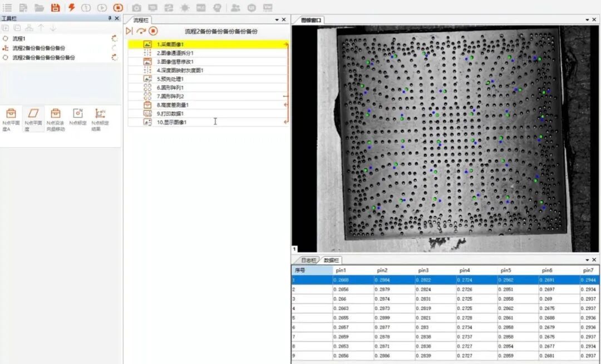Select step 9.打印数据1

click(x=208, y=114)
